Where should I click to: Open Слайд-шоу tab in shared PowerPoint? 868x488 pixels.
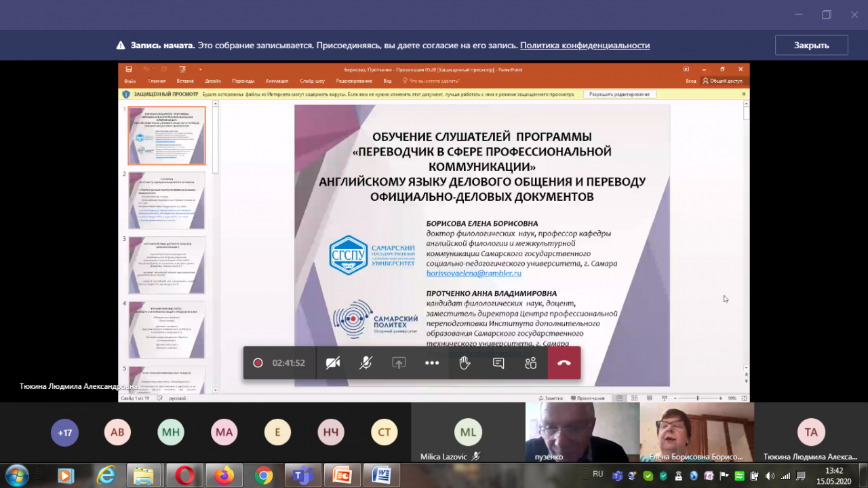(312, 81)
